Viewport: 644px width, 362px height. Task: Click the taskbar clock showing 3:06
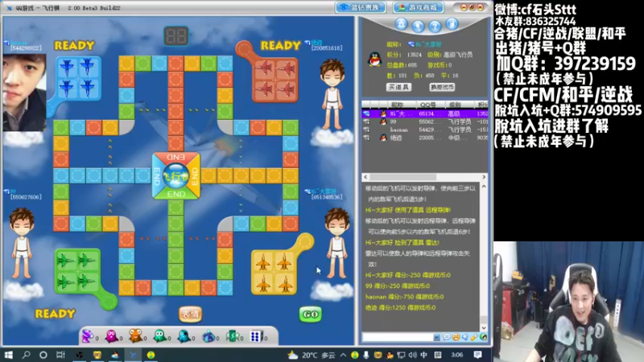tap(456, 355)
